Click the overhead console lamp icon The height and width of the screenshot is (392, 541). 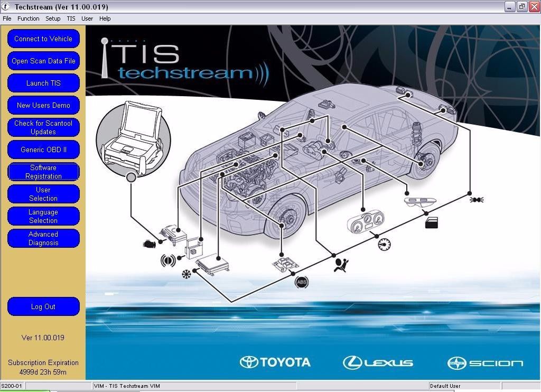click(x=420, y=202)
